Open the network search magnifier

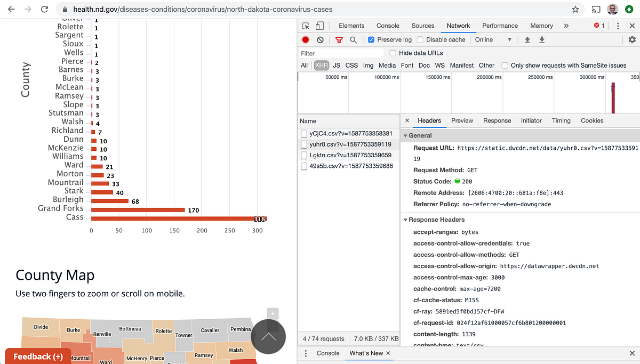click(353, 39)
